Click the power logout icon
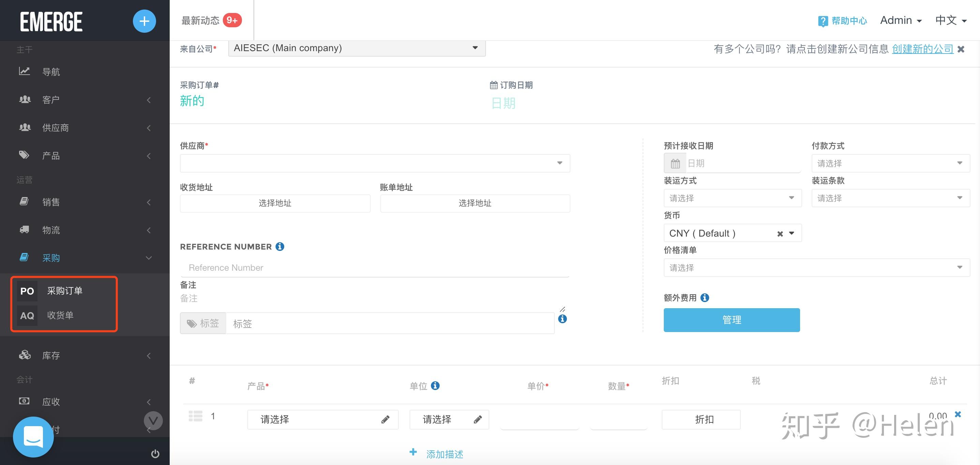The height and width of the screenshot is (465, 980). click(x=155, y=454)
